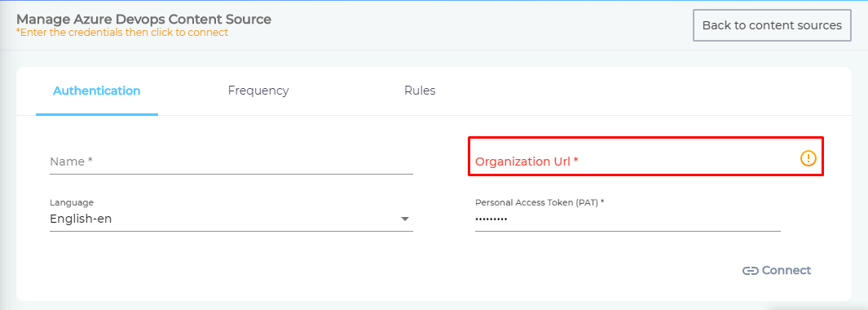This screenshot has width=868, height=310.
Task: Click Back to content sources button
Action: (x=772, y=25)
